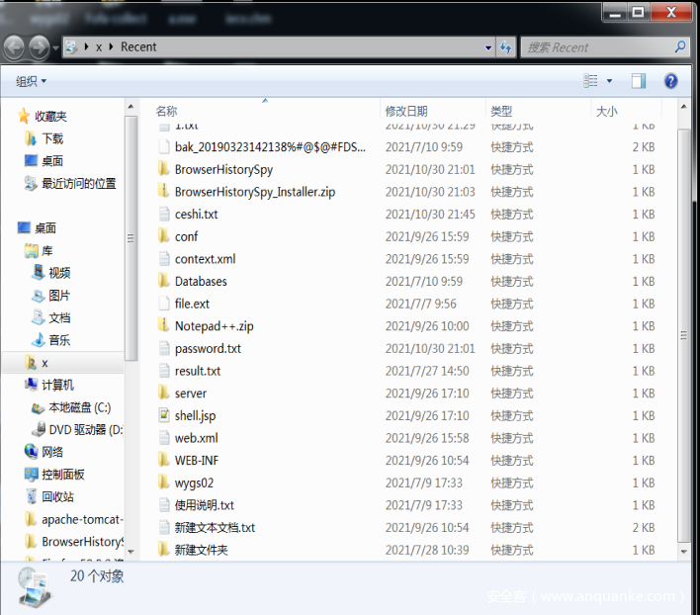Screen dimensions: 700x615
Task: Select the context.xml file icon
Action: [164, 259]
